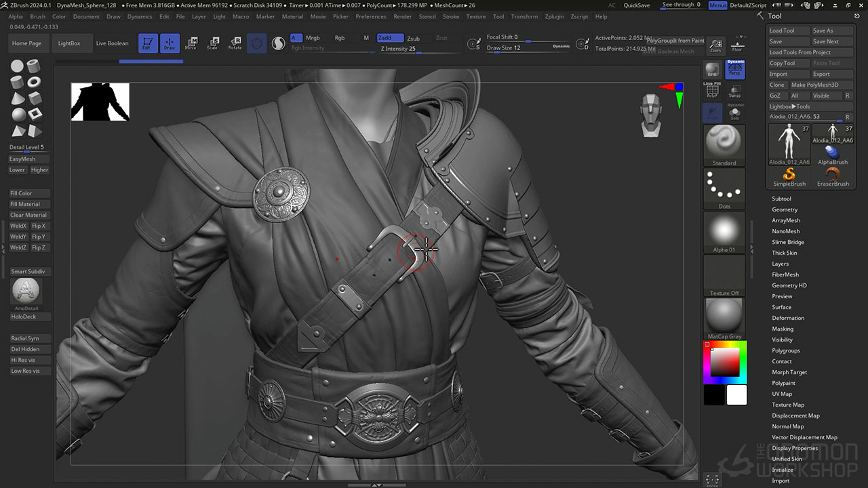868x488 pixels.
Task: Select the Move transpose tool
Action: click(192, 43)
